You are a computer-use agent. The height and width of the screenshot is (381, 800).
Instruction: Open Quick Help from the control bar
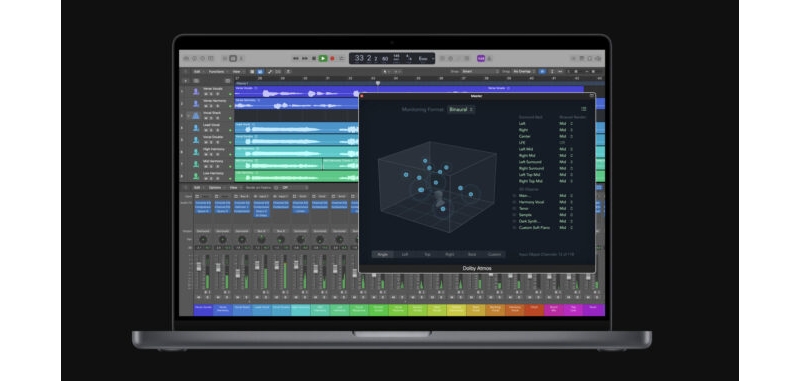coord(203,59)
